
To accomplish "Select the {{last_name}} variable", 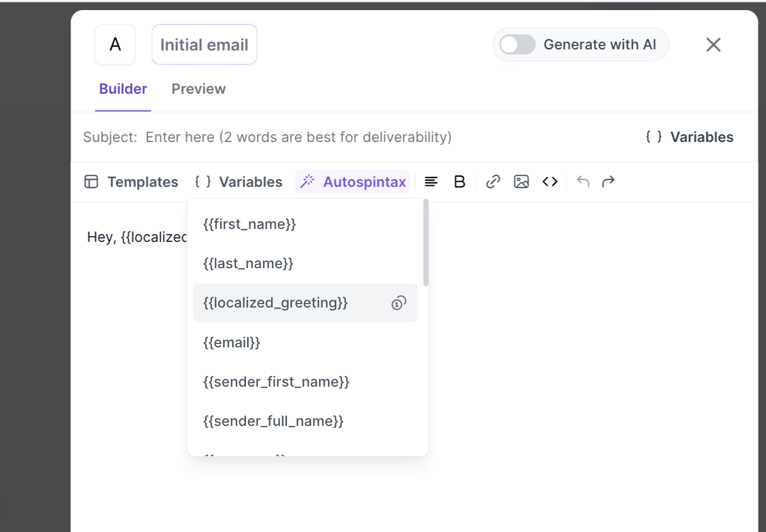I will [x=305, y=264].
